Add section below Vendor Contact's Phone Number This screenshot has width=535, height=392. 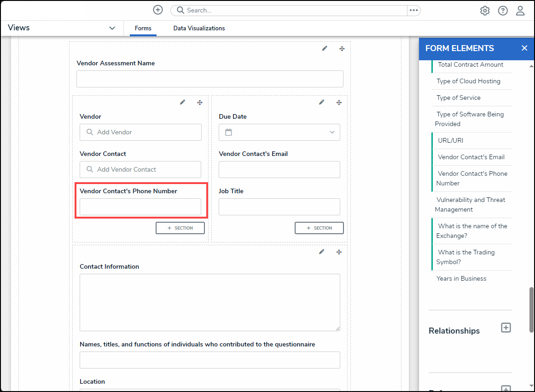click(180, 228)
